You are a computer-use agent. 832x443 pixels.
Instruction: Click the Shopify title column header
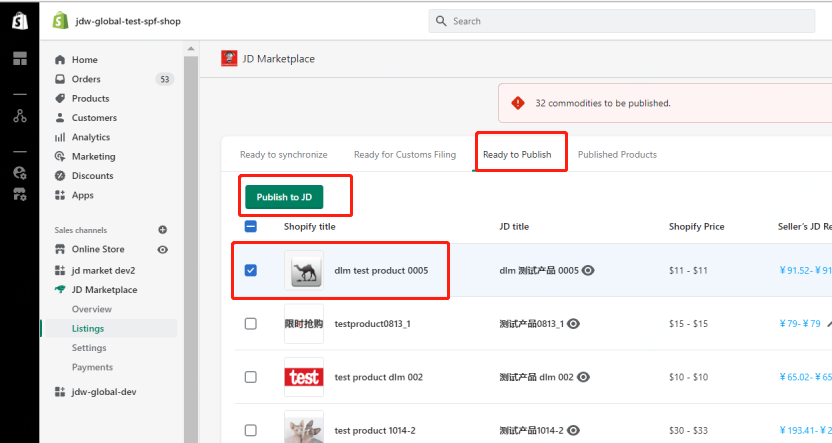(x=309, y=227)
